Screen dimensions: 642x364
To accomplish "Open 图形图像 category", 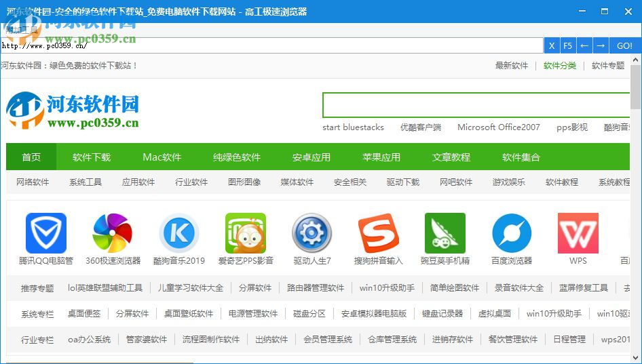I will tap(244, 182).
